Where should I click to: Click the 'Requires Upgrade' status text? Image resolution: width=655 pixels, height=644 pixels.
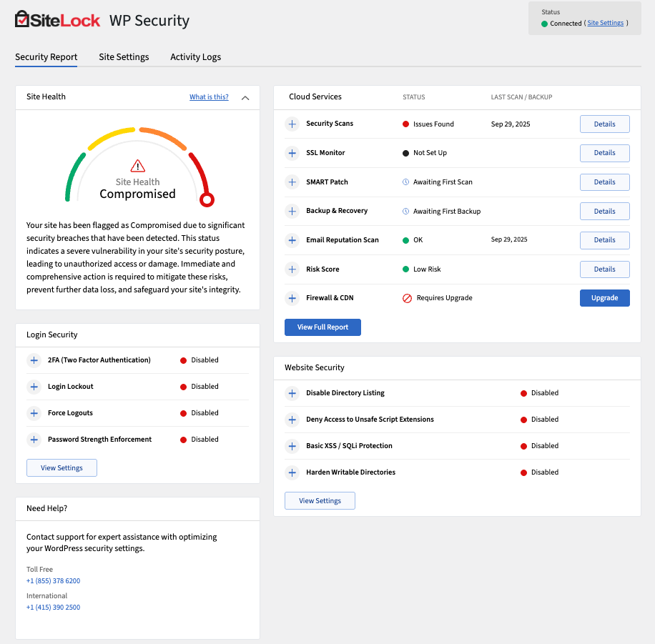(445, 298)
